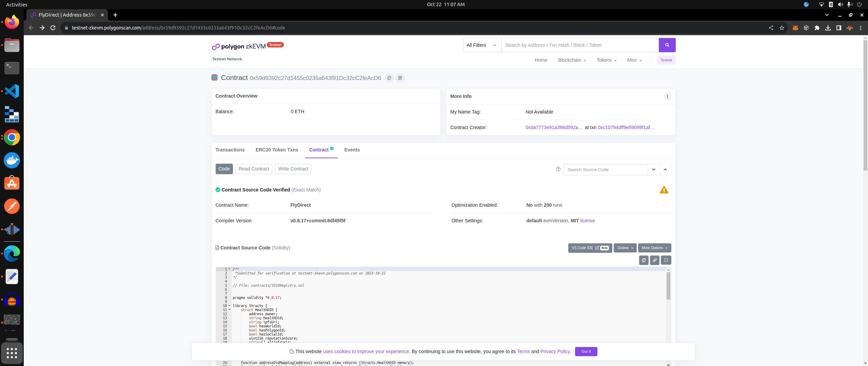Collapse code fold at line 11

tap(230, 310)
